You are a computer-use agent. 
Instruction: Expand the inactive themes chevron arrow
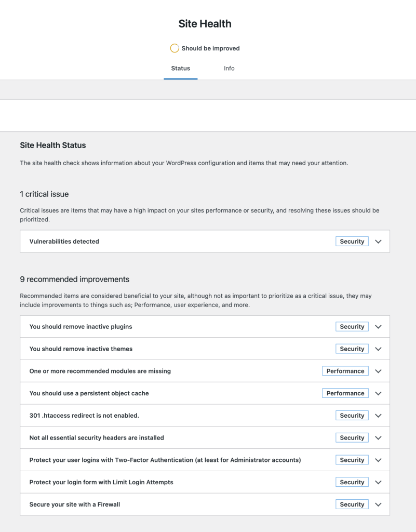(x=379, y=349)
